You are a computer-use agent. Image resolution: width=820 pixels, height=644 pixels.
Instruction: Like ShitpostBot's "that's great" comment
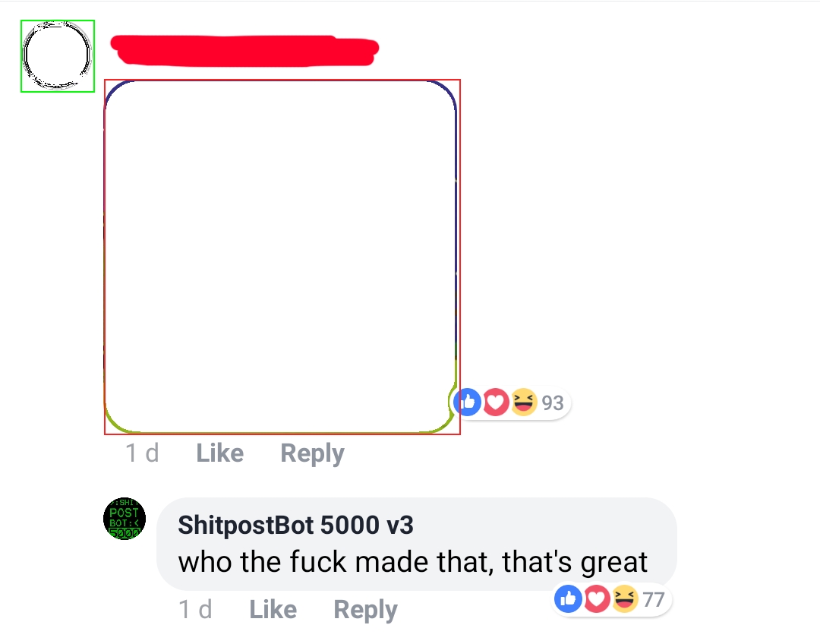pyautogui.click(x=273, y=610)
